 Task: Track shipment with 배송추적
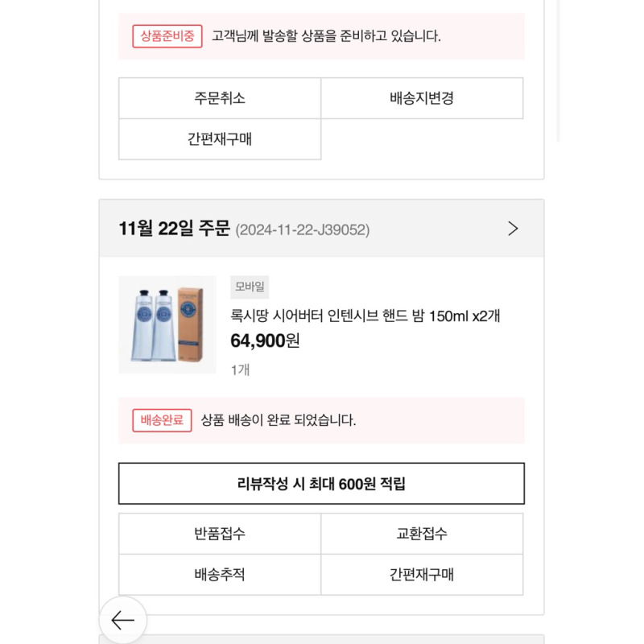[220, 574]
